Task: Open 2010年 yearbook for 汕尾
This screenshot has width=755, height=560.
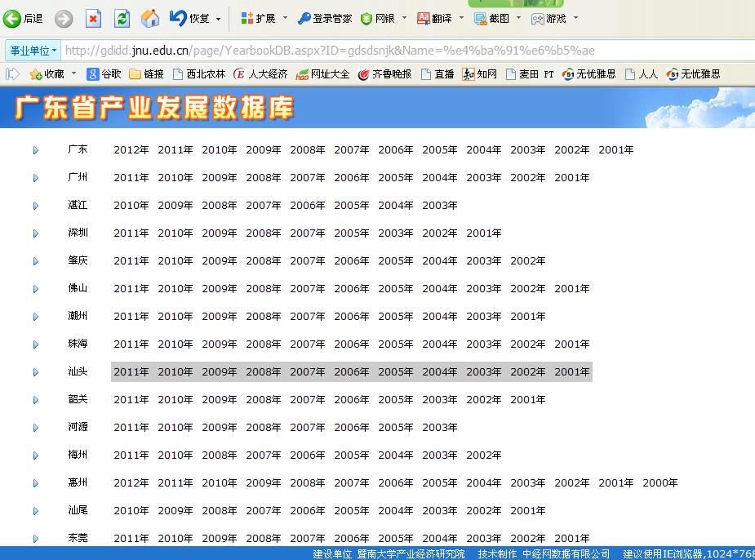Action: [x=131, y=510]
